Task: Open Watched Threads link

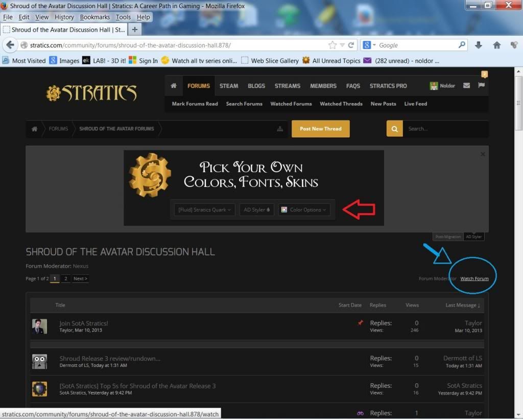Action: 341,104
